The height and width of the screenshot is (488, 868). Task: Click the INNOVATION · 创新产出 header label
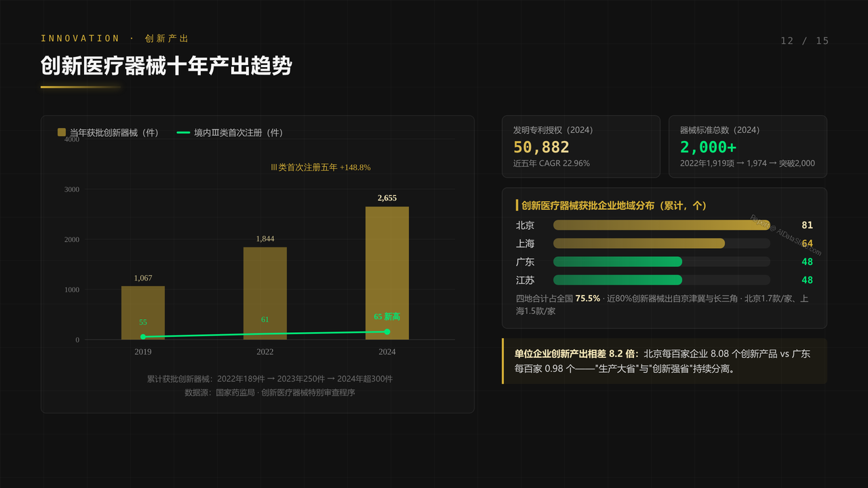(x=115, y=39)
